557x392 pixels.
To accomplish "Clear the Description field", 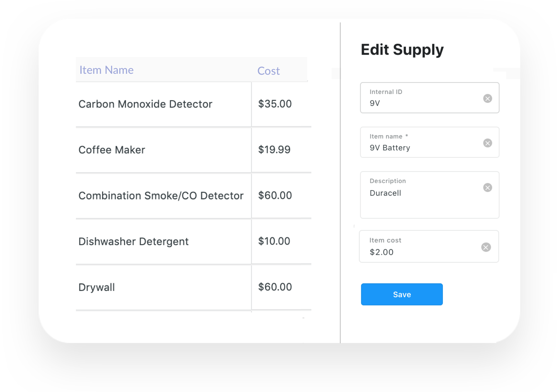I will click(x=487, y=188).
